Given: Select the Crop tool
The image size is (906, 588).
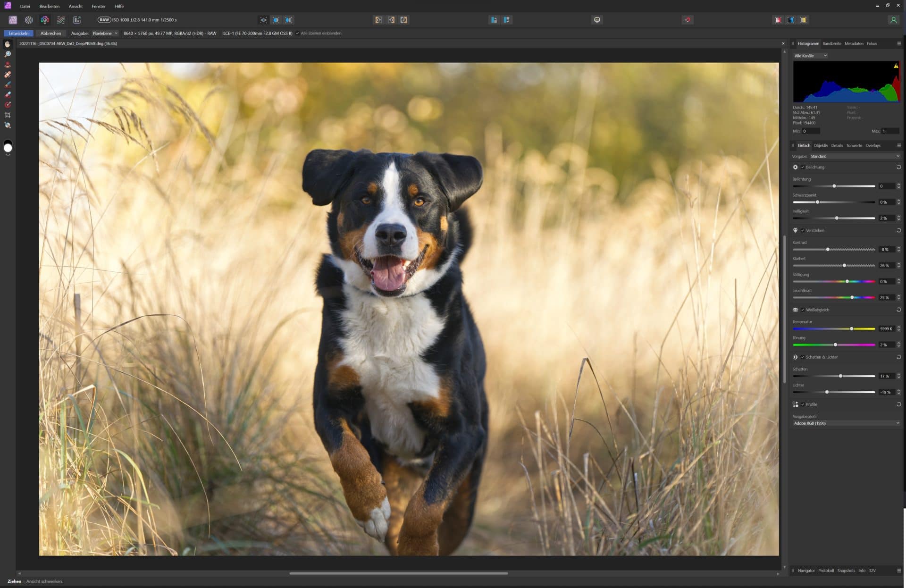Looking at the screenshot, I should [x=8, y=115].
